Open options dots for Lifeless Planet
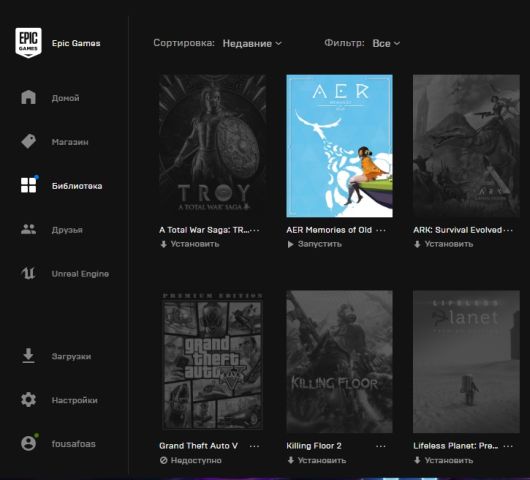The width and height of the screenshot is (530, 480). 508,446
